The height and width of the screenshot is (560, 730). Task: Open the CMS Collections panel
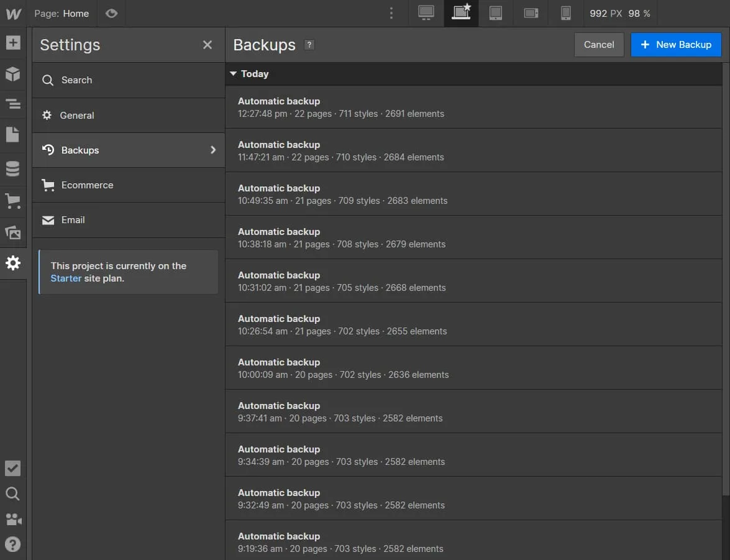[13, 168]
